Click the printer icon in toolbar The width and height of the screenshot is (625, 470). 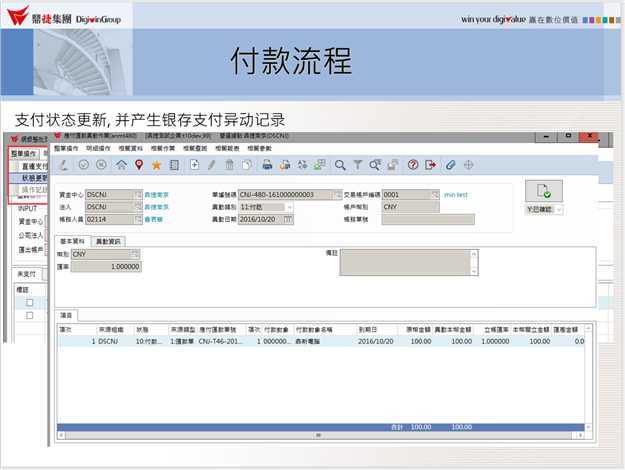point(267,164)
